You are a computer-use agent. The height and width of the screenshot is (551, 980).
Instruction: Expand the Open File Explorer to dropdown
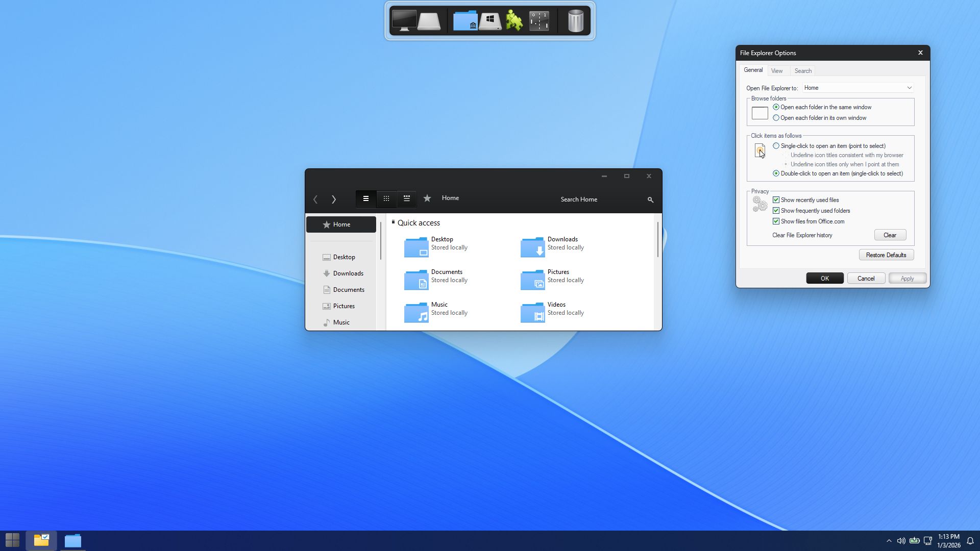(858, 88)
